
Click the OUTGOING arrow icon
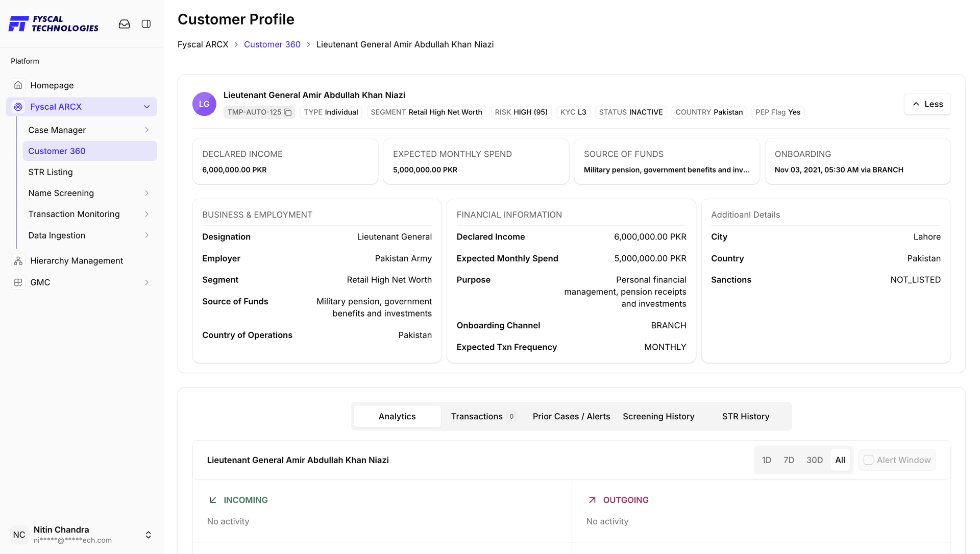click(592, 500)
